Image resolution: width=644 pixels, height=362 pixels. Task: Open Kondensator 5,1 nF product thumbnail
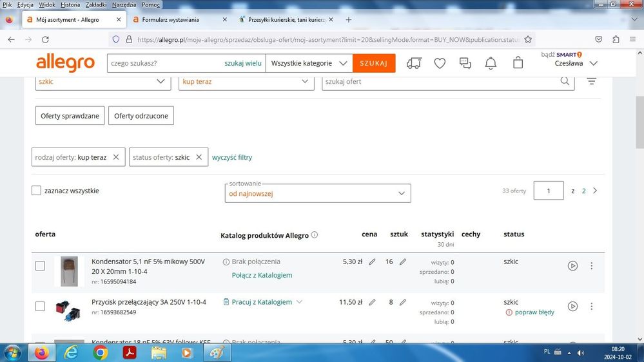(x=69, y=271)
